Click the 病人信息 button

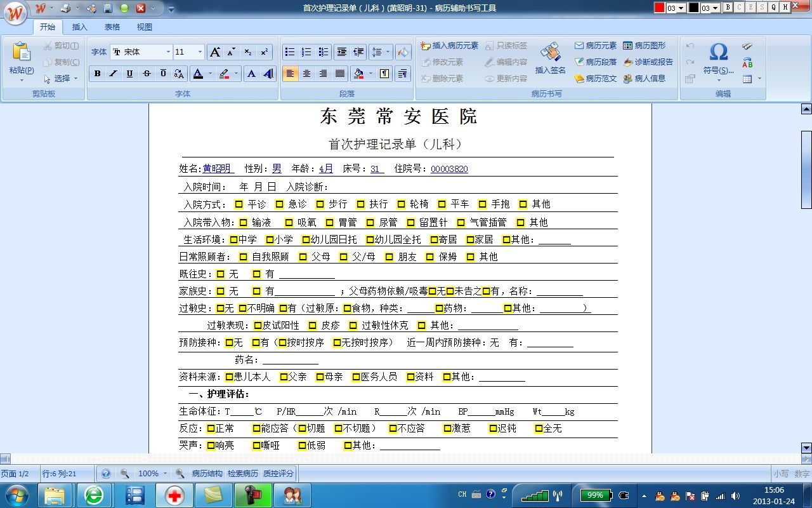[x=645, y=79]
